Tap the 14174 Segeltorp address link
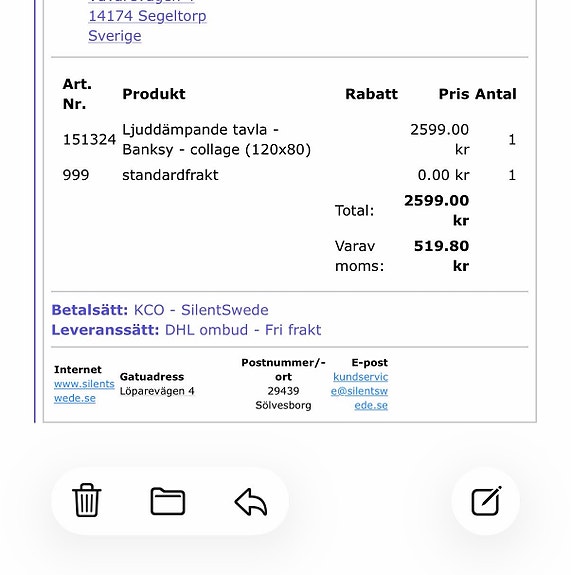Screen dimensions: 571x575 pyautogui.click(x=147, y=16)
